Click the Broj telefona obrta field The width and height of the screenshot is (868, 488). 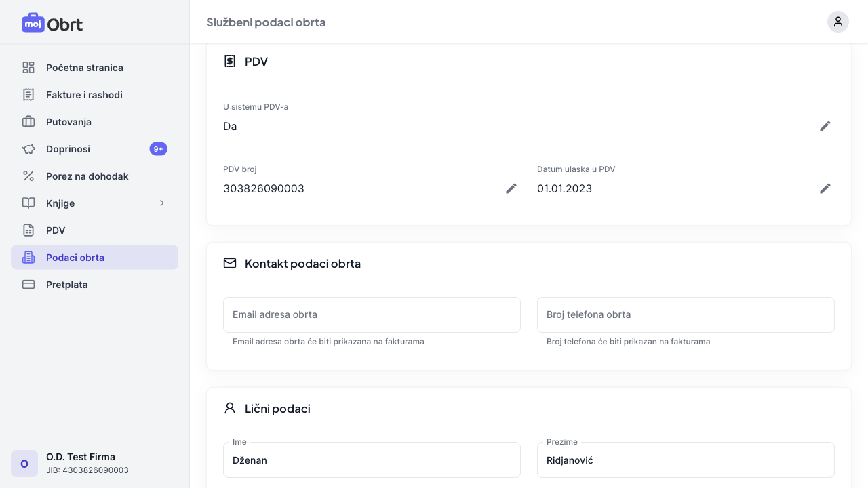point(686,314)
